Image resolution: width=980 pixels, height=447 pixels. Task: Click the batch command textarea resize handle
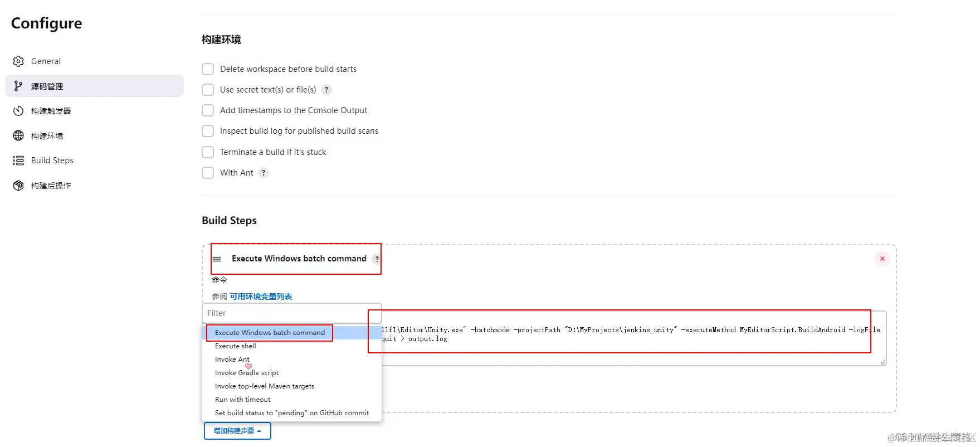pyautogui.click(x=883, y=362)
